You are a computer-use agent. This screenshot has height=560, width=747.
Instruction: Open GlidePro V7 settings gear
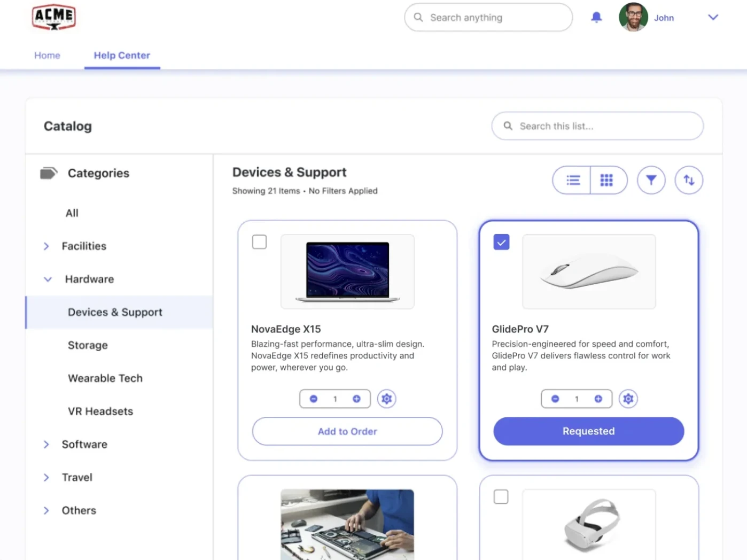pos(628,399)
